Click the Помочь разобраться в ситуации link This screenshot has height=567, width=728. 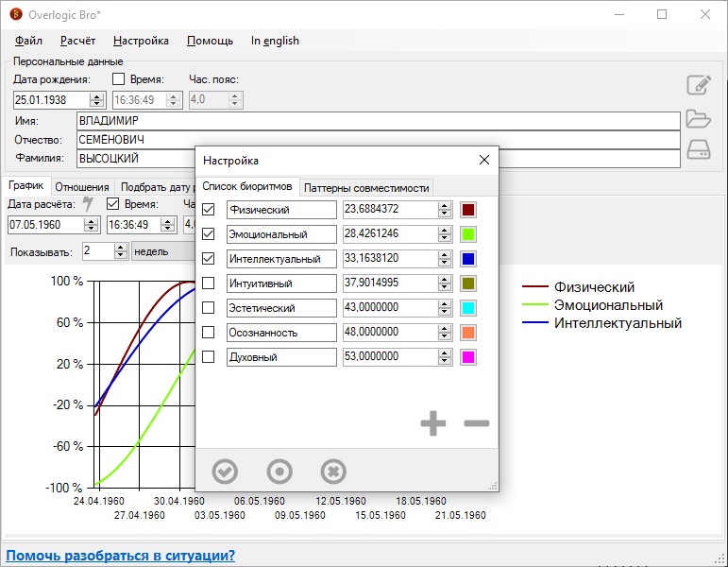click(120, 556)
